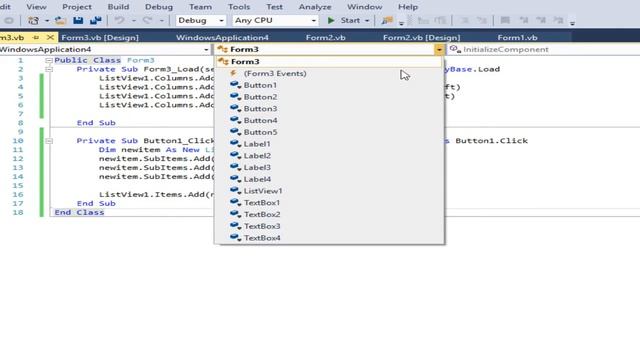The width and height of the screenshot is (640, 360).
Task: Click the New Project toolbar icon
Action: coord(33,20)
